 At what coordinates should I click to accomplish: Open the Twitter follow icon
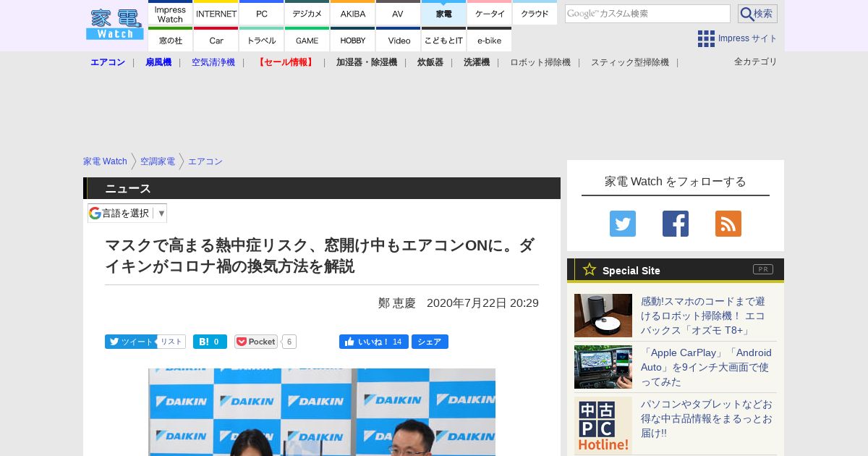coord(623,224)
